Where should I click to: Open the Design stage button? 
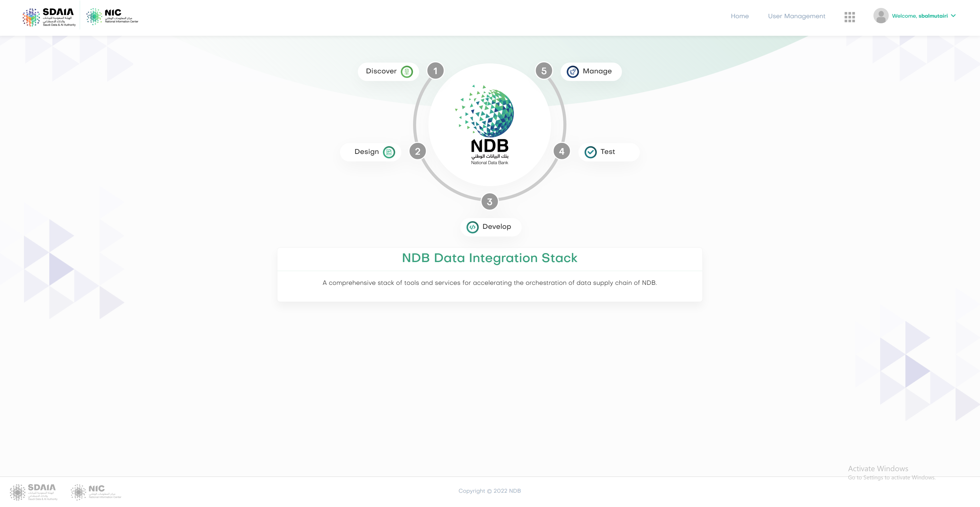tap(371, 152)
